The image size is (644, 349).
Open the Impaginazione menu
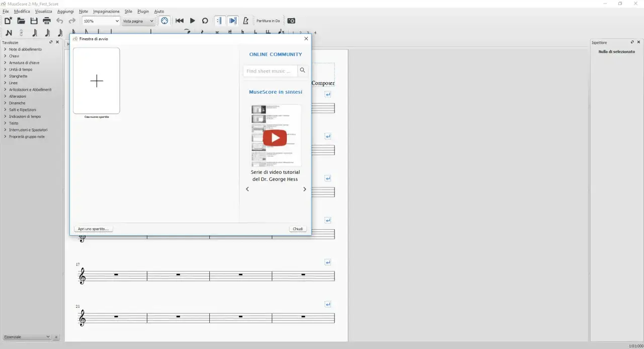106,11
